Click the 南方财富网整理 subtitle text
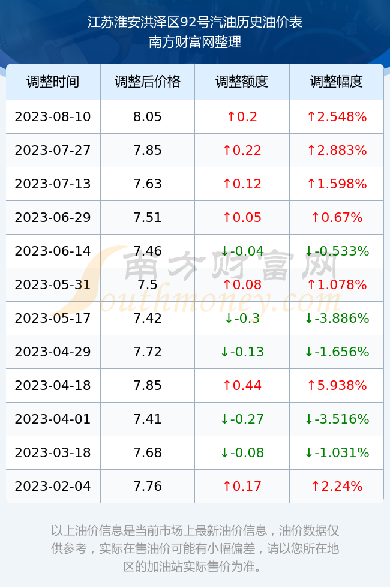The width and height of the screenshot is (390, 588). click(195, 41)
